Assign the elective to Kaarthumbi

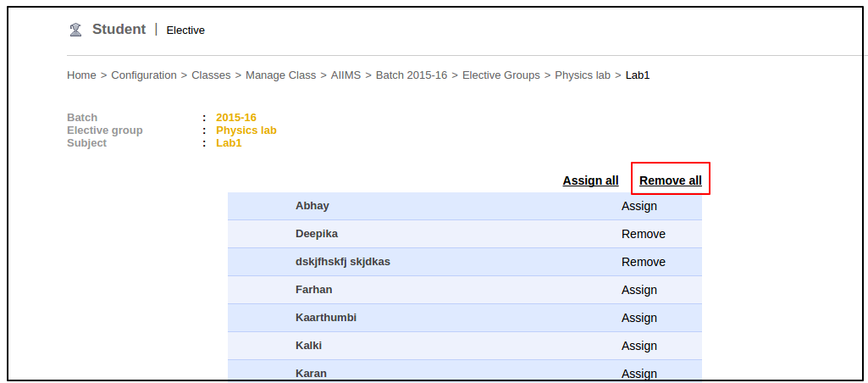click(639, 318)
